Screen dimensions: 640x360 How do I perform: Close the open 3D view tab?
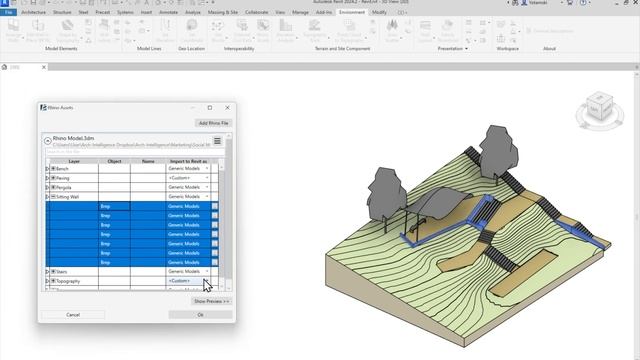coord(44,67)
